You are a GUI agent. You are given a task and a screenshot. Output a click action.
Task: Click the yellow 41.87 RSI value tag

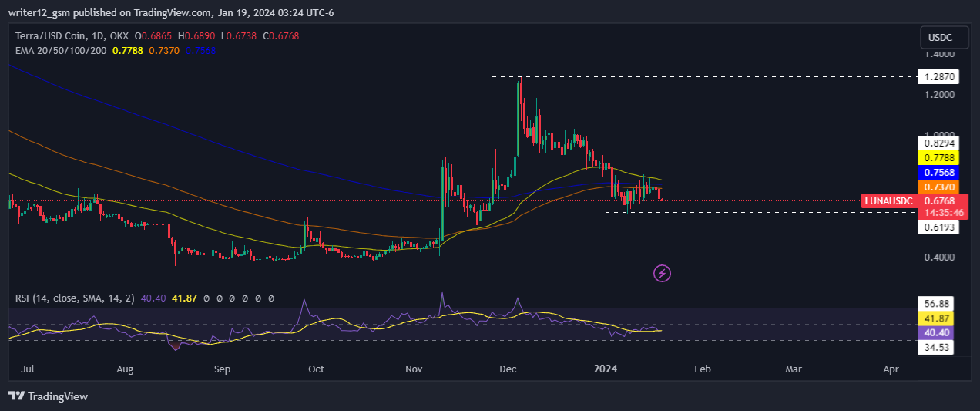point(937,318)
